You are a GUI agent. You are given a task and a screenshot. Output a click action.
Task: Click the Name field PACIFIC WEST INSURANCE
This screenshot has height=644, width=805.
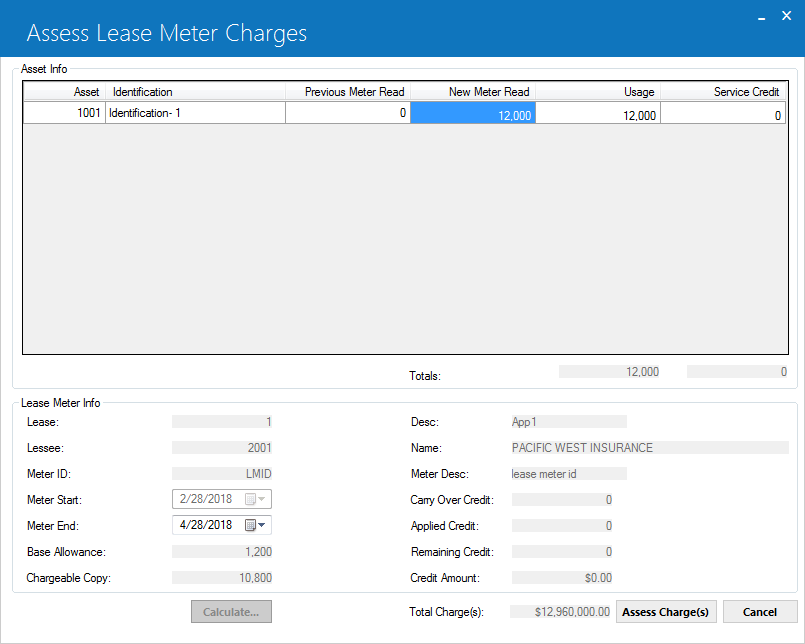click(650, 447)
